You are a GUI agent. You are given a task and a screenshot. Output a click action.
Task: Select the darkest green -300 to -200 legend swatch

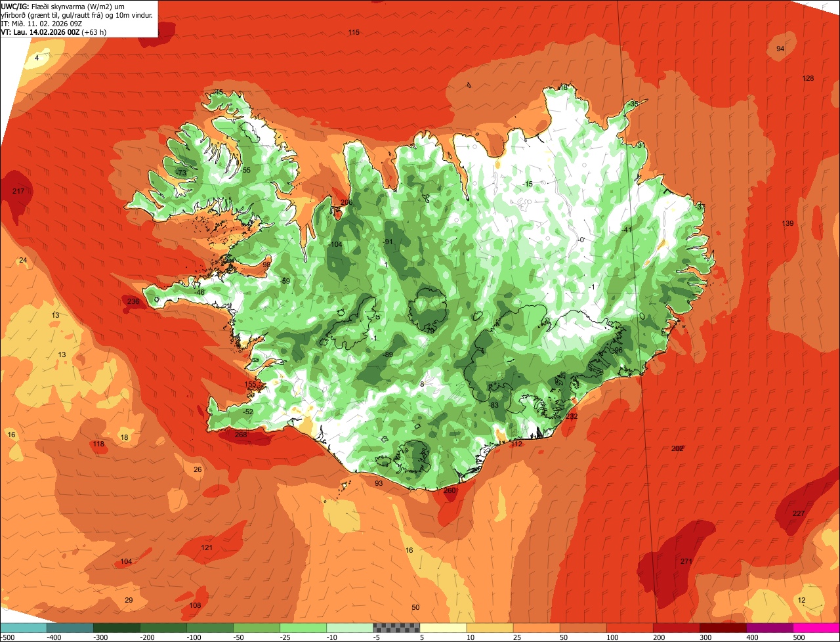pos(116,628)
